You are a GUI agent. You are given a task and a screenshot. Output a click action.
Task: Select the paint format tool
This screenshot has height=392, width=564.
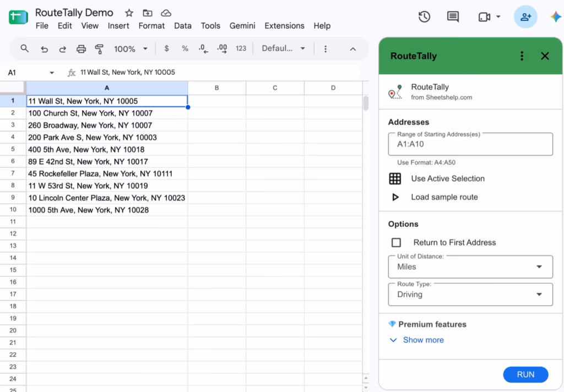99,49
